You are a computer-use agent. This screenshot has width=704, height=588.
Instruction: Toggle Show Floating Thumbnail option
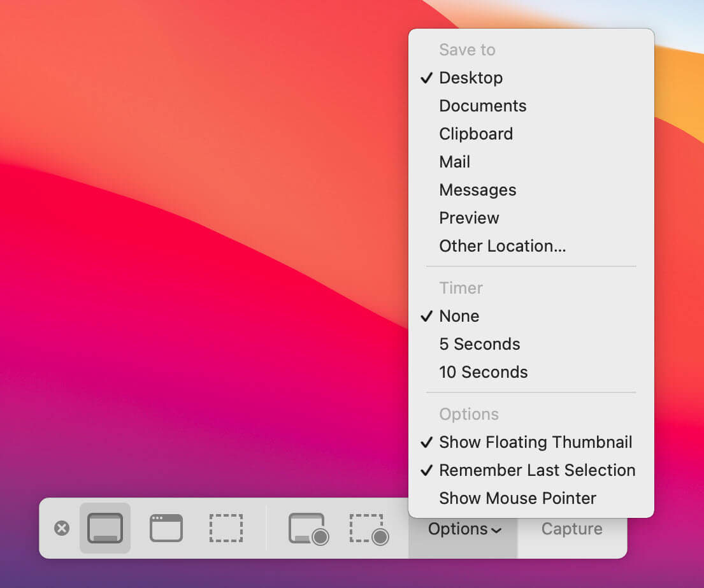tap(531, 442)
